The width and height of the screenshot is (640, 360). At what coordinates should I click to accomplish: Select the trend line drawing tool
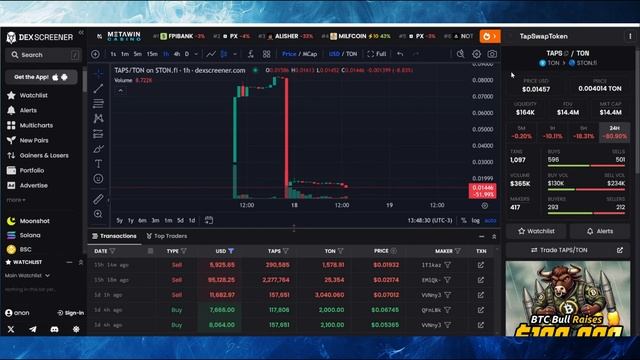(98, 88)
